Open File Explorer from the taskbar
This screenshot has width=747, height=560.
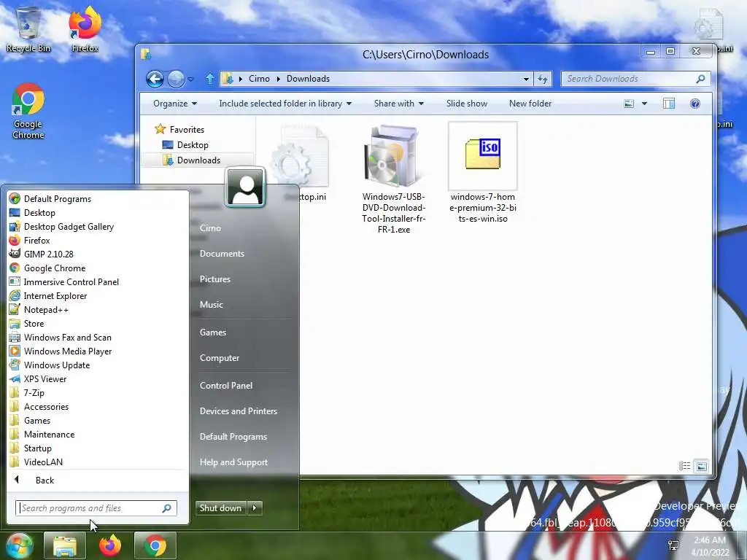pos(65,545)
